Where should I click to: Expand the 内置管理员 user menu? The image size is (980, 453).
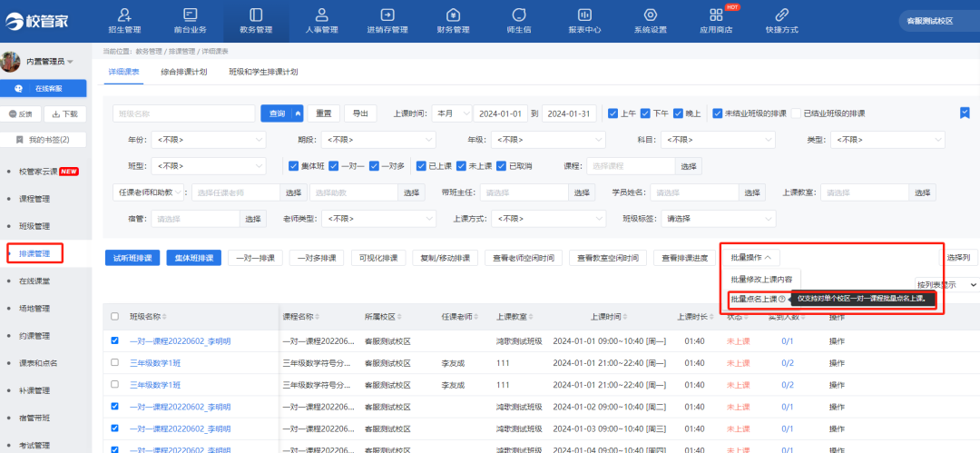coord(50,62)
